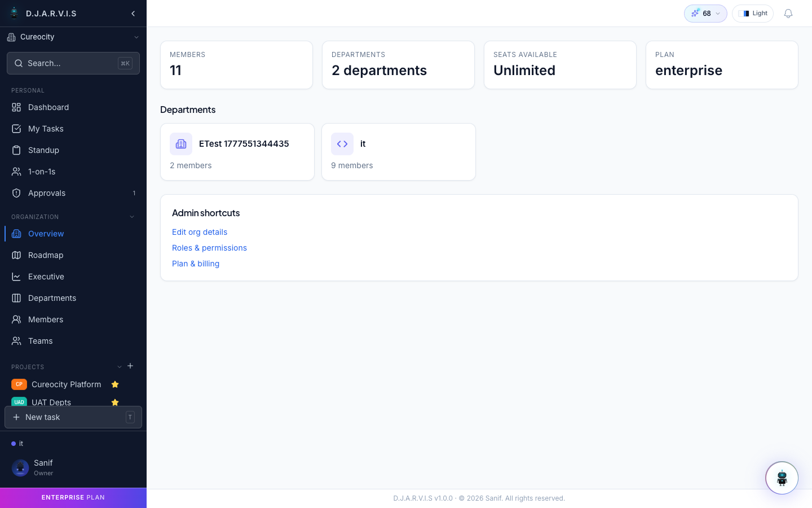Open the UAT Depts project
This screenshot has width=812, height=508.
tap(51, 402)
